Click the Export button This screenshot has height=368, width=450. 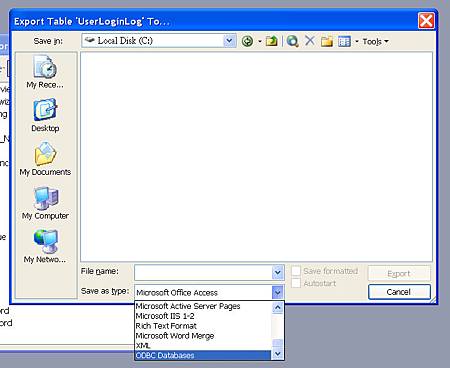click(399, 274)
